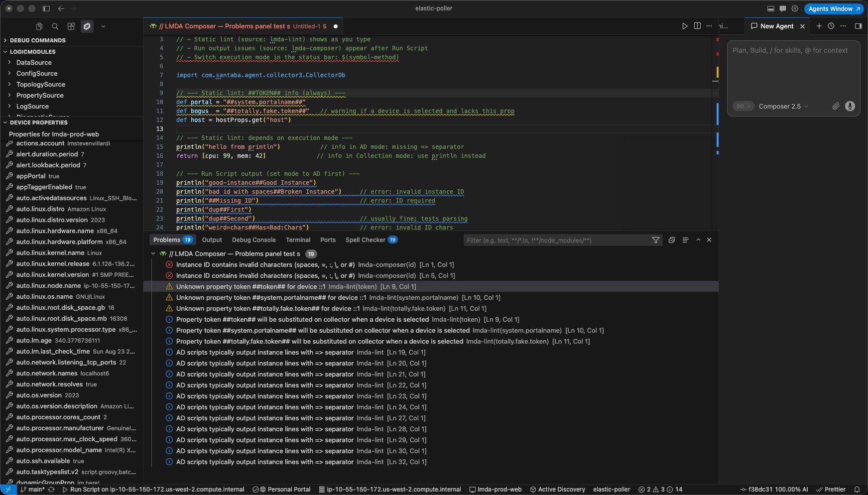Open the Instance ID invalid characters error at Ln 1
868x495 pixels.
431,265
